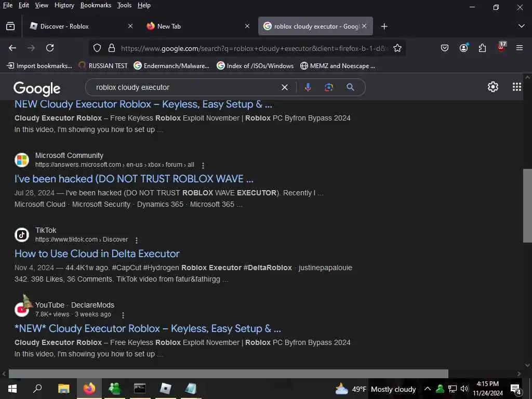Screen dimensions: 532x399
Task: Close the roblox cloudy executor tab
Action: (364, 26)
